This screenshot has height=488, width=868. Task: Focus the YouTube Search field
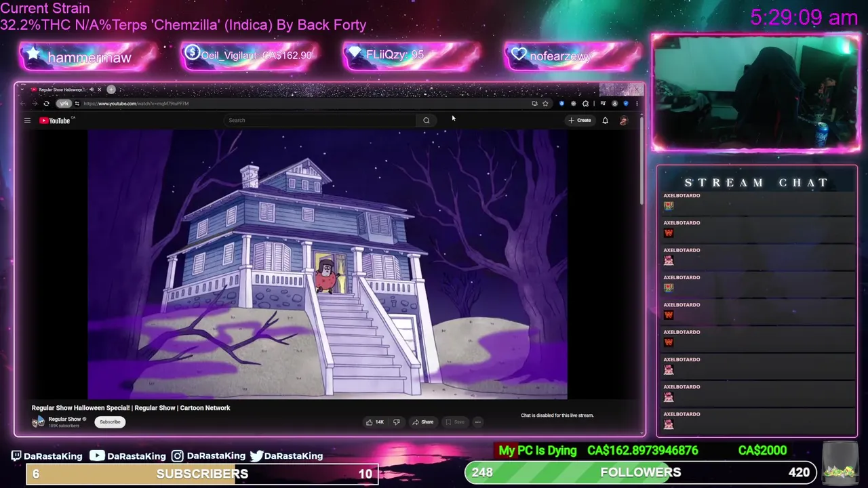320,121
